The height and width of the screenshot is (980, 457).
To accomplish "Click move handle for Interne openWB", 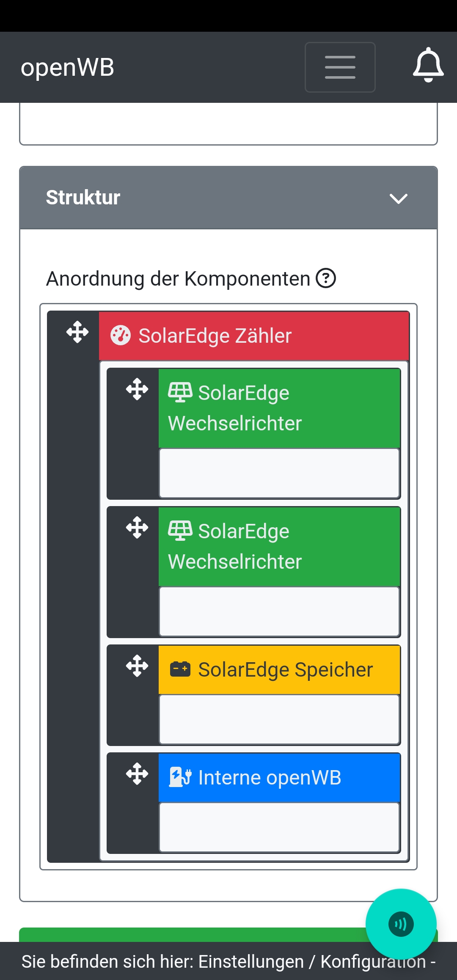I will click(x=137, y=774).
